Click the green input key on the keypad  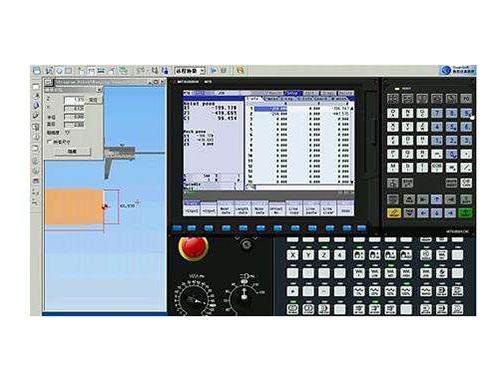click(465, 213)
